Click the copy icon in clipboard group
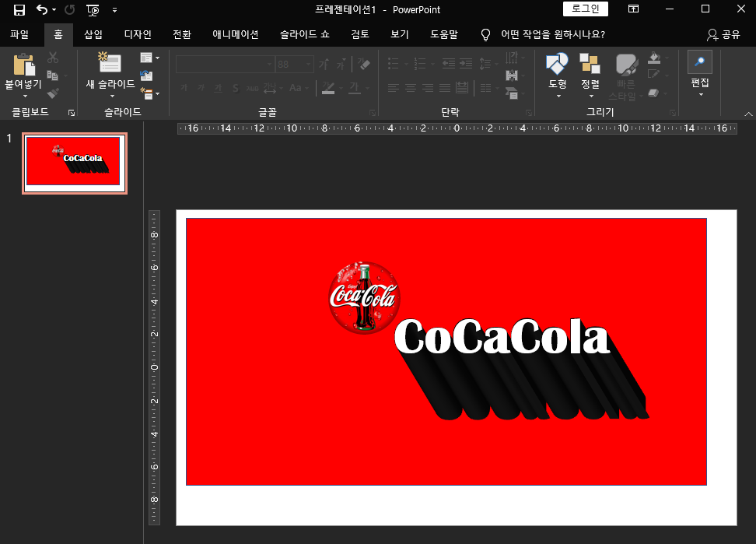Viewport: 756px width, 544px height. (53, 75)
